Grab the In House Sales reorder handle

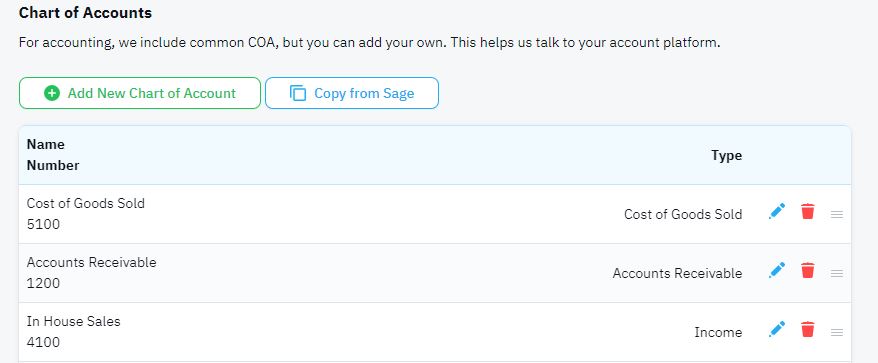[x=837, y=332]
